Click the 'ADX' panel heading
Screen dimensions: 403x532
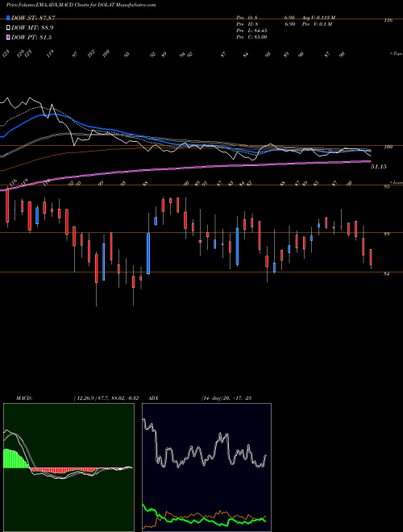point(154,398)
